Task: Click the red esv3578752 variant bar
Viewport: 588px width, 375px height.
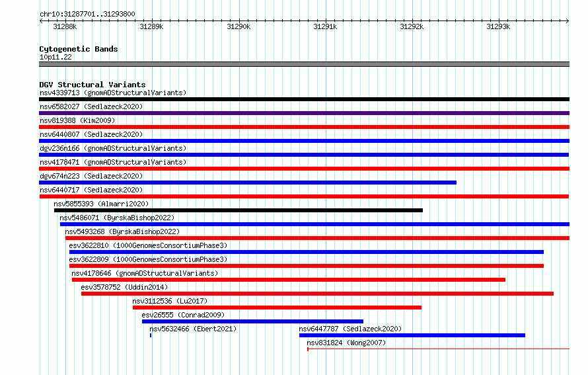Action: pos(317,294)
